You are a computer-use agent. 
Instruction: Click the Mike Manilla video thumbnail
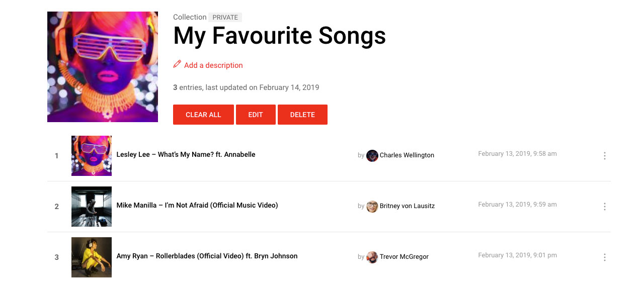(92, 207)
